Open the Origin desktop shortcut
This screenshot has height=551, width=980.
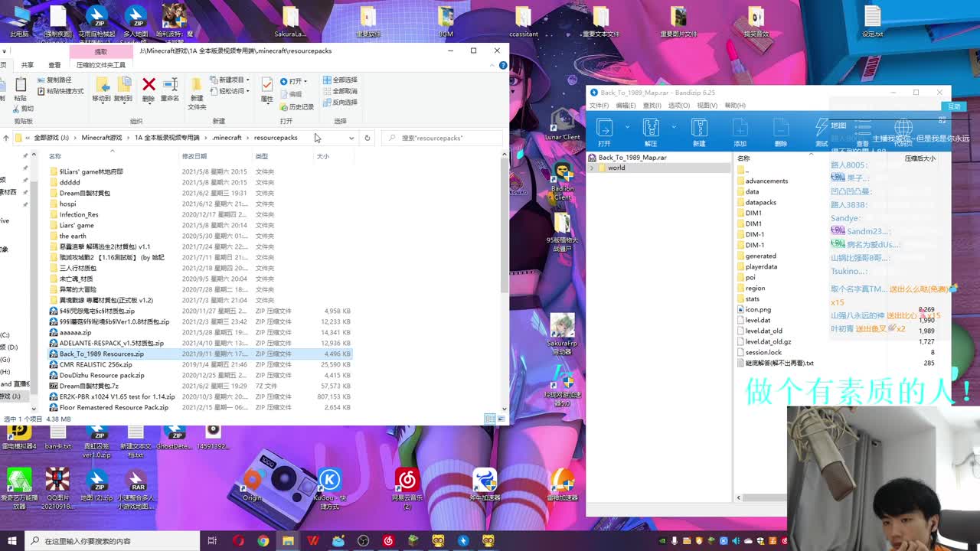click(x=252, y=486)
